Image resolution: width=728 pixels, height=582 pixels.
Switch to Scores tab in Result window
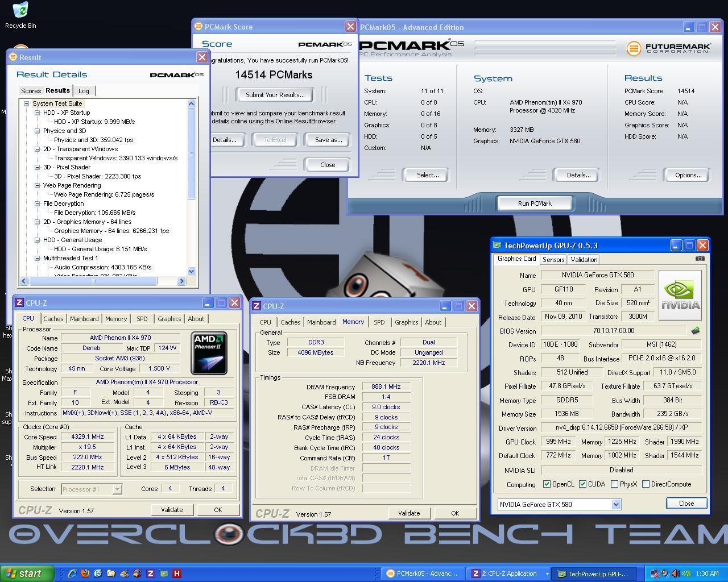click(x=31, y=91)
